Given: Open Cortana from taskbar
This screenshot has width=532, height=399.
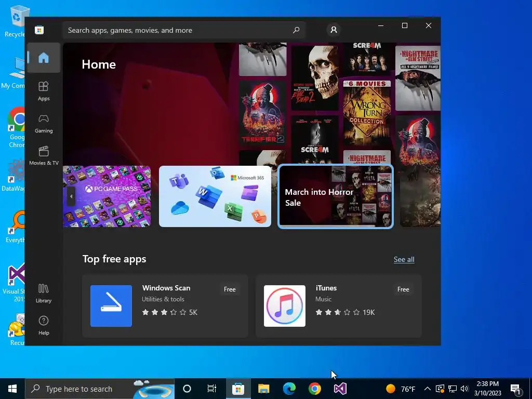Looking at the screenshot, I should [187, 389].
